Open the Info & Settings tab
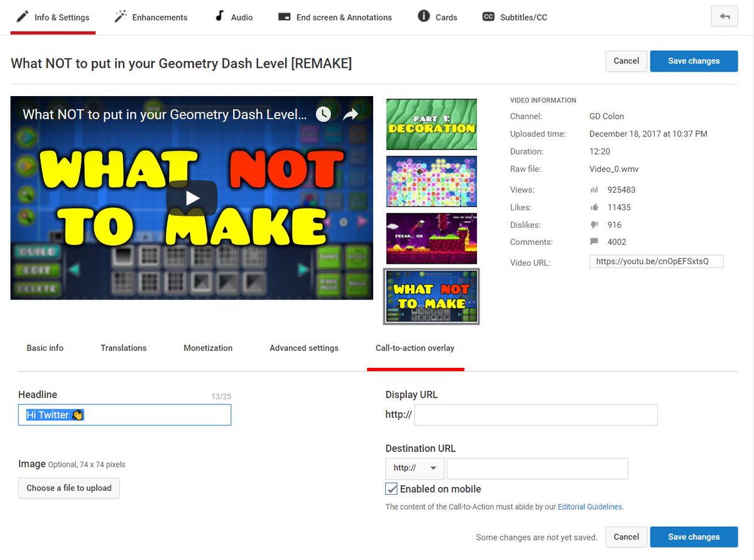Image resolution: width=754 pixels, height=560 pixels. click(x=53, y=17)
